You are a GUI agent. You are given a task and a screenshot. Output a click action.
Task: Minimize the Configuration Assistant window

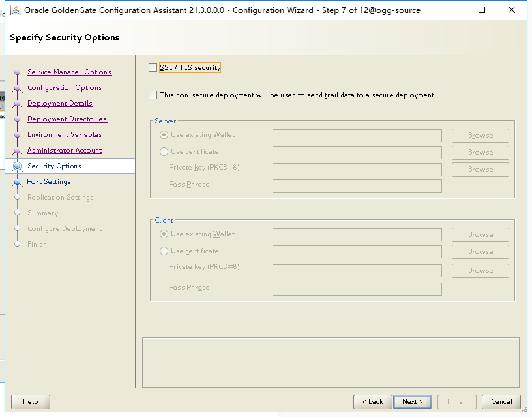coord(452,10)
